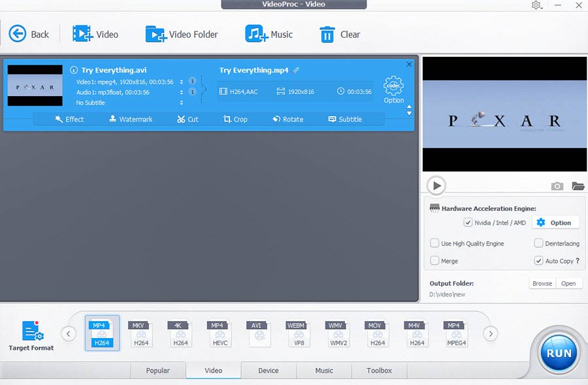Select MP4 HEVC format
This screenshot has height=385, width=588.
220,333
